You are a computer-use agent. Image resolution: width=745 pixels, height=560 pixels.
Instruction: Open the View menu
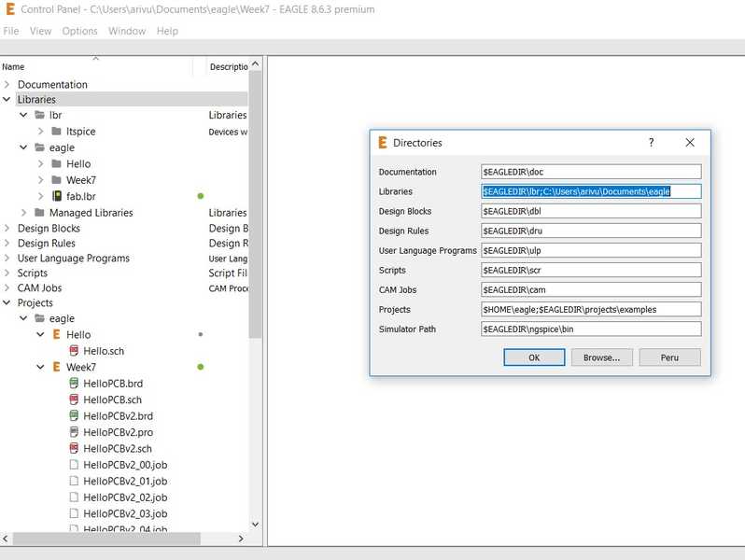(40, 31)
